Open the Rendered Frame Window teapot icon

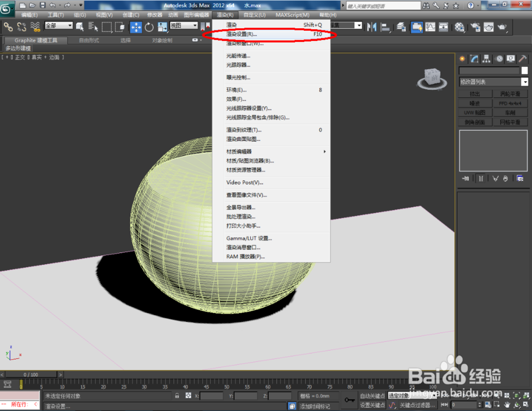click(488, 27)
